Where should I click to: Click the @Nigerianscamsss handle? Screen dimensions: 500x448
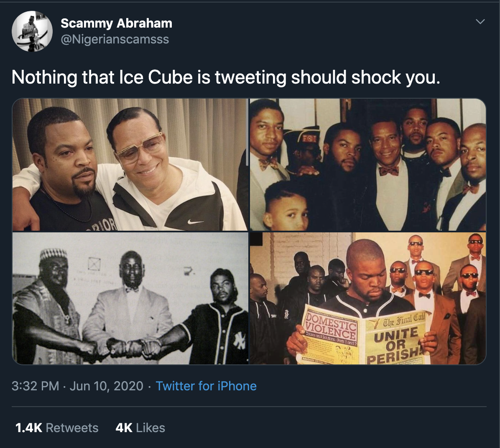(x=115, y=39)
